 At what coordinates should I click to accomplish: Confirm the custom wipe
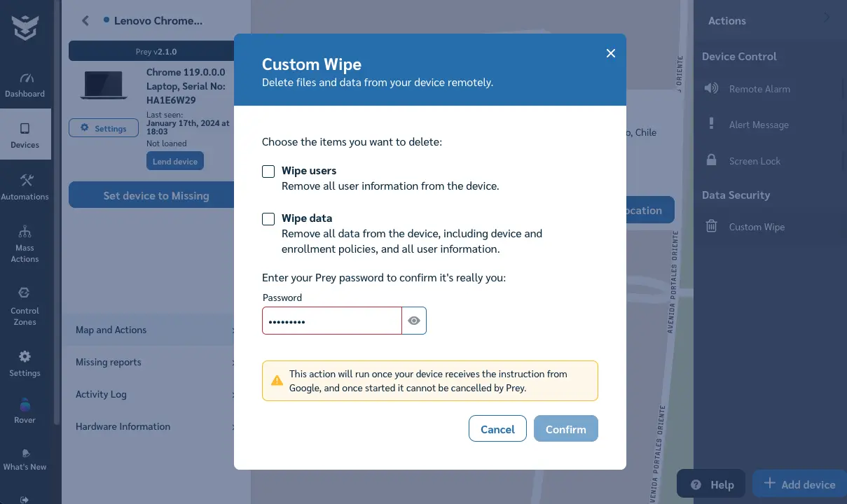(566, 429)
